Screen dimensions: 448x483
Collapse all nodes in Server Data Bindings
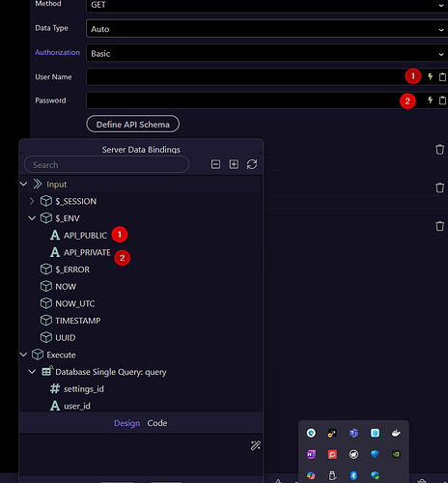pyautogui.click(x=215, y=164)
